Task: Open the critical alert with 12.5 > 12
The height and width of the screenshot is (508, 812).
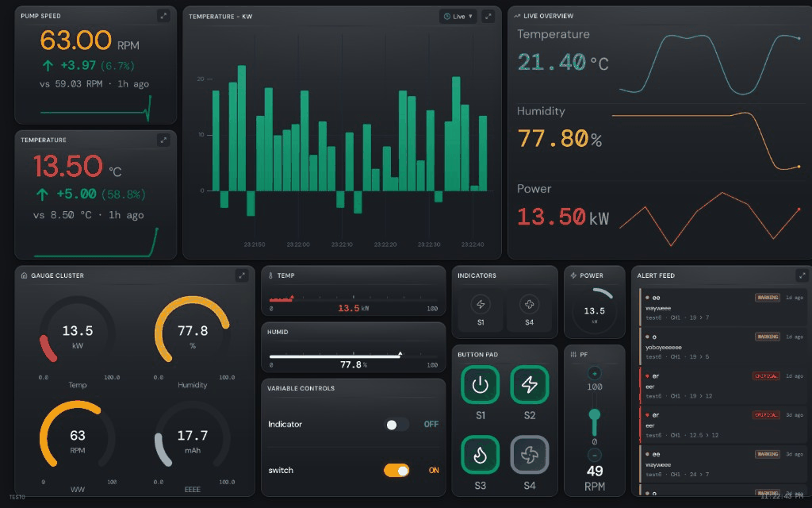Action: [723, 425]
